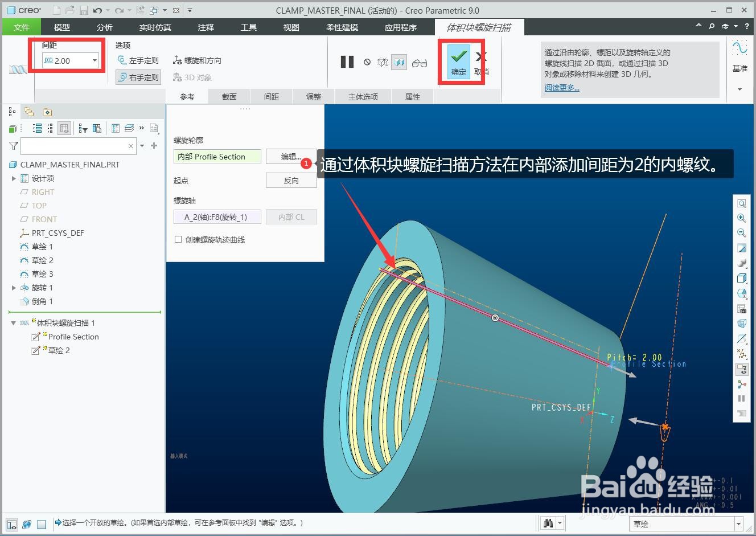Click the binoculars search icon in status bar
Image resolution: width=756 pixels, height=536 pixels.
548,523
